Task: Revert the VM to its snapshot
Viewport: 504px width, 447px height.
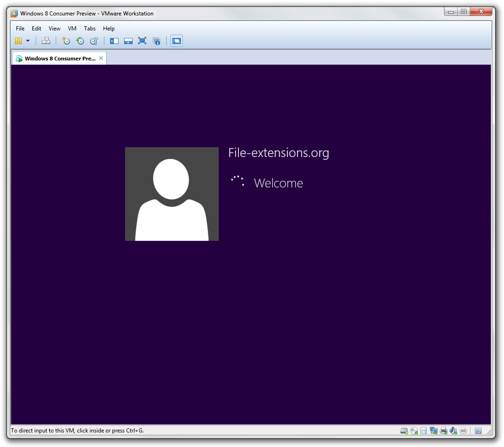Action: (80, 41)
